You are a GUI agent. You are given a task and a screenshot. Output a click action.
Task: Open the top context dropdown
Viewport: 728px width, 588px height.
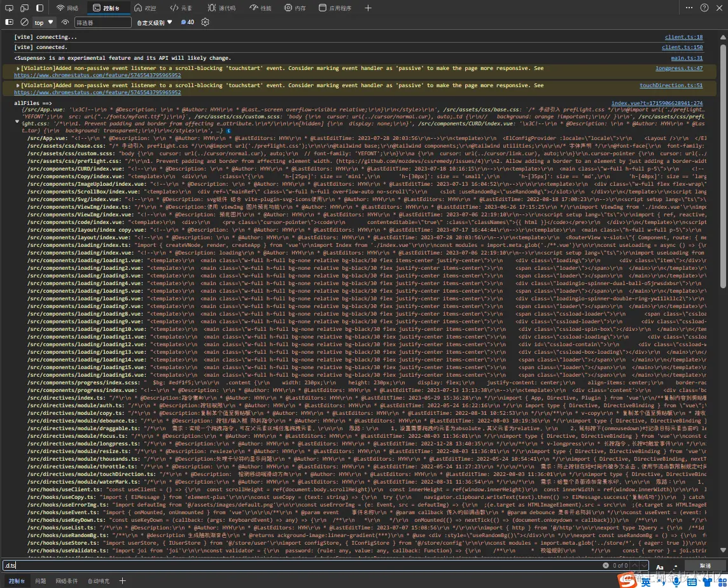coord(44,22)
